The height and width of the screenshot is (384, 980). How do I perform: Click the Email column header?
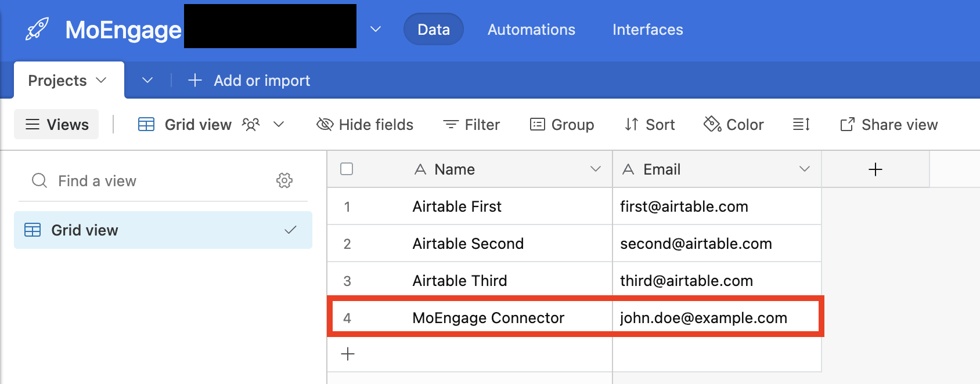pos(717,169)
